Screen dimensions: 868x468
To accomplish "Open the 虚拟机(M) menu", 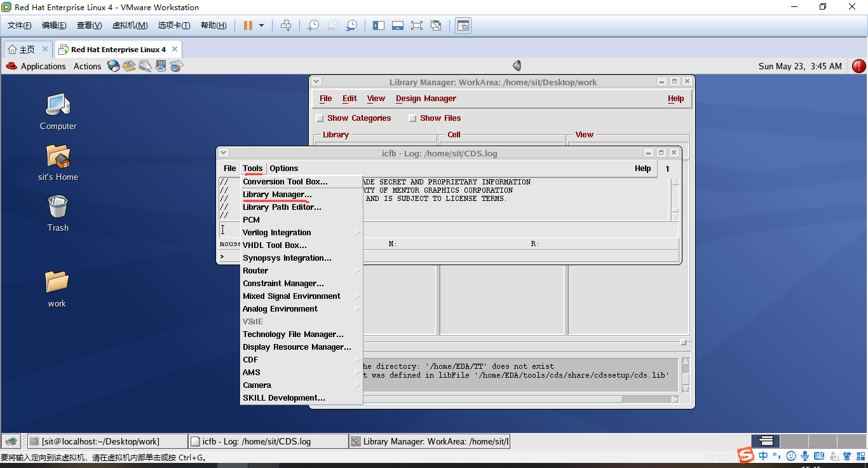I will click(130, 25).
